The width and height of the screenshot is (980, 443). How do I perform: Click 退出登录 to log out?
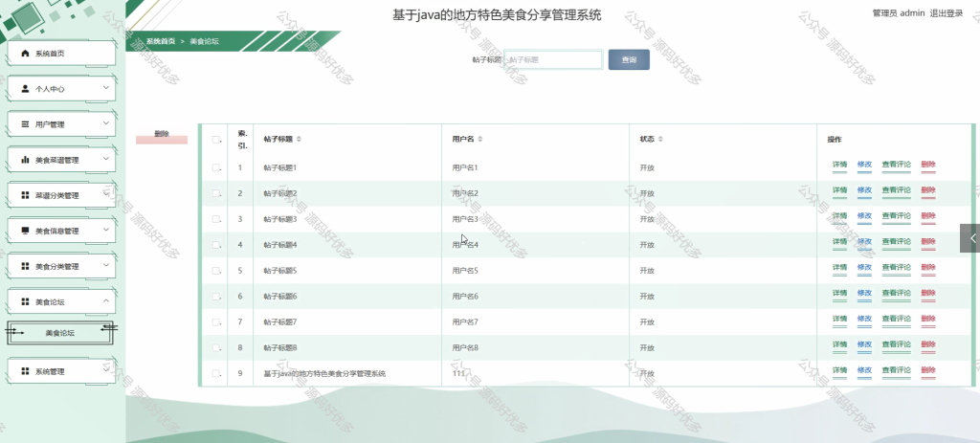(947, 13)
